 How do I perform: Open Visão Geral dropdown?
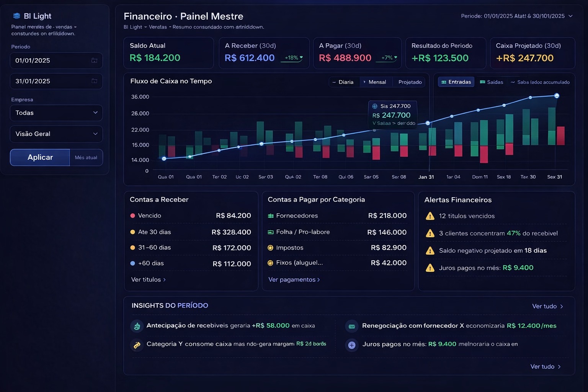click(x=56, y=134)
